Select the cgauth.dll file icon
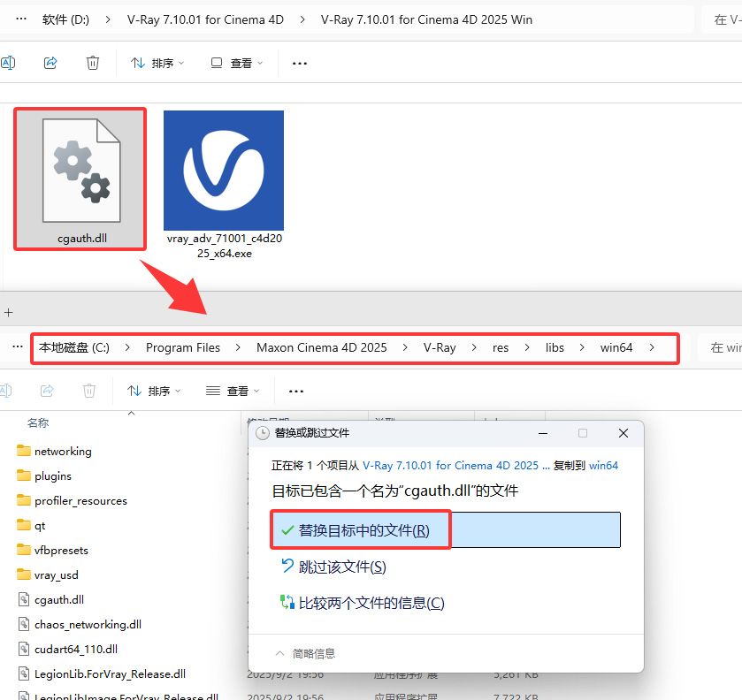Image resolution: width=742 pixels, height=700 pixels. [80, 172]
